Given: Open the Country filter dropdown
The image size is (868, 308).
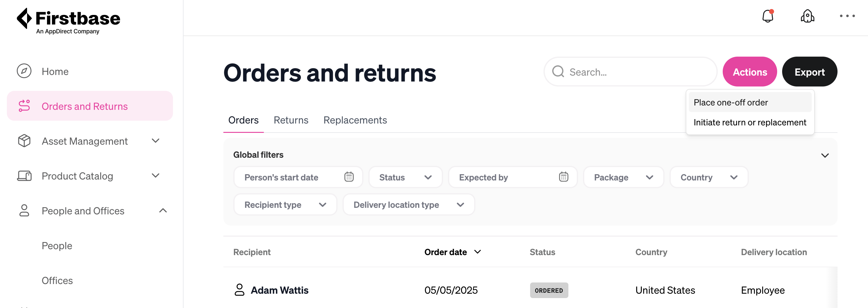Looking at the screenshot, I should pos(709,177).
